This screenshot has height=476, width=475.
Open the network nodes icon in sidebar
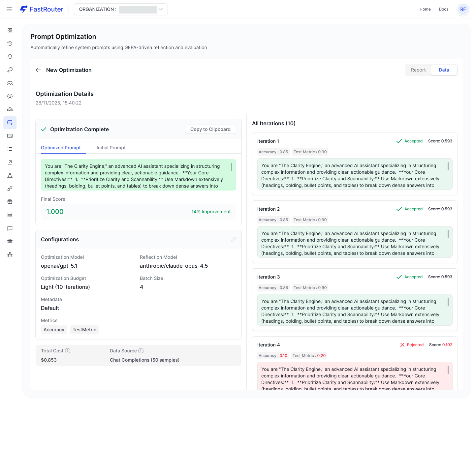[x=10, y=254]
